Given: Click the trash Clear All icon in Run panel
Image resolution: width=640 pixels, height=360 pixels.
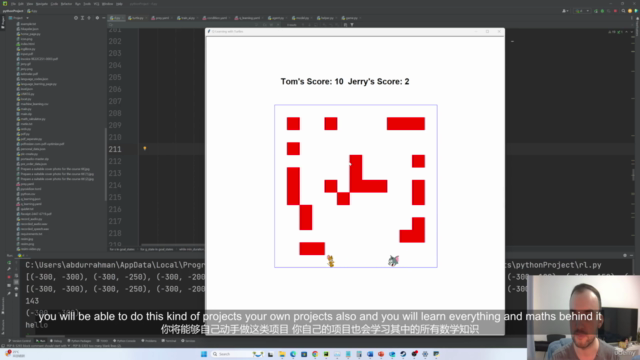Looking at the screenshot, I should point(16,295).
